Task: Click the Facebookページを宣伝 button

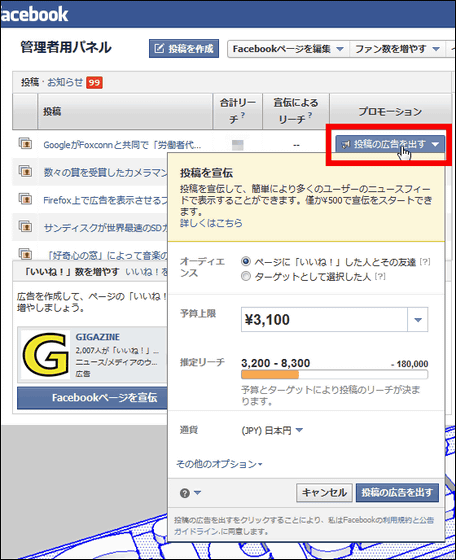Action: pyautogui.click(x=92, y=398)
